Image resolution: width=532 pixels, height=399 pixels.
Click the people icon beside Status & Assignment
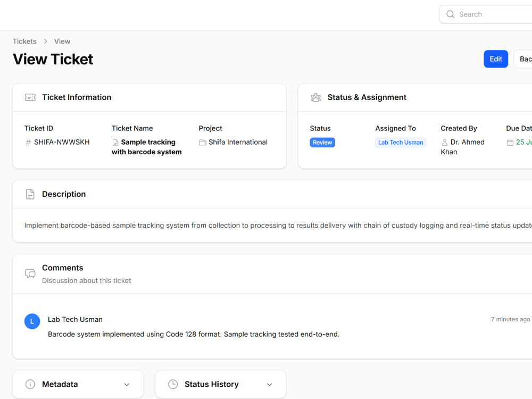pos(315,97)
